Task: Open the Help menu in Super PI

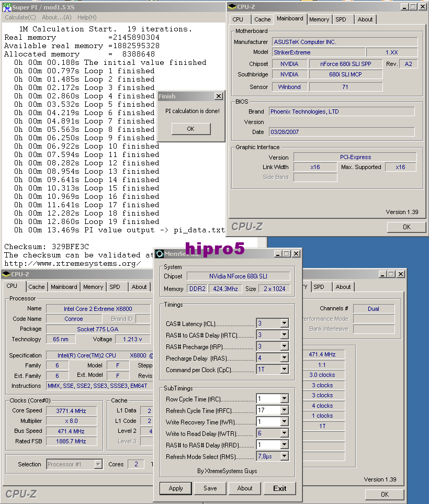Action: (87, 17)
